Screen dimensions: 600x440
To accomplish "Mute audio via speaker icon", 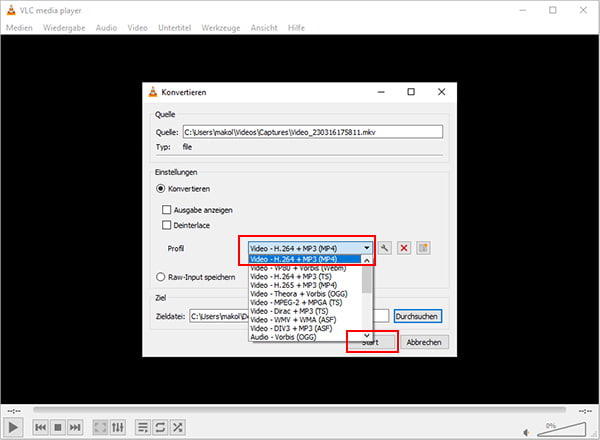I will click(x=527, y=432).
